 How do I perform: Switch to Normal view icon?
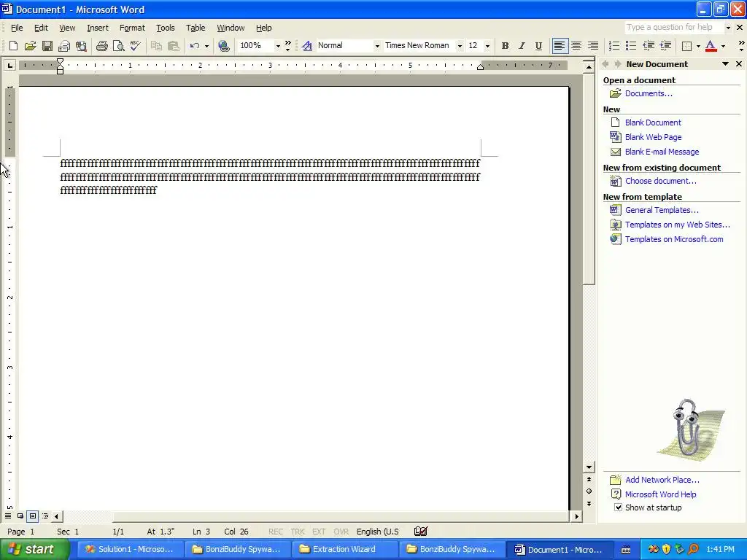click(x=7, y=516)
